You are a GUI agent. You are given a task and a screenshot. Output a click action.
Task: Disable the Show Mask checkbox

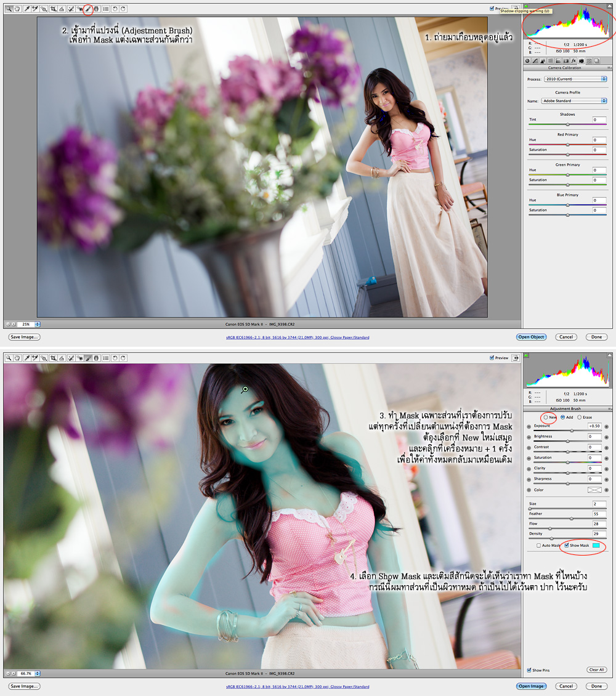pyautogui.click(x=567, y=545)
